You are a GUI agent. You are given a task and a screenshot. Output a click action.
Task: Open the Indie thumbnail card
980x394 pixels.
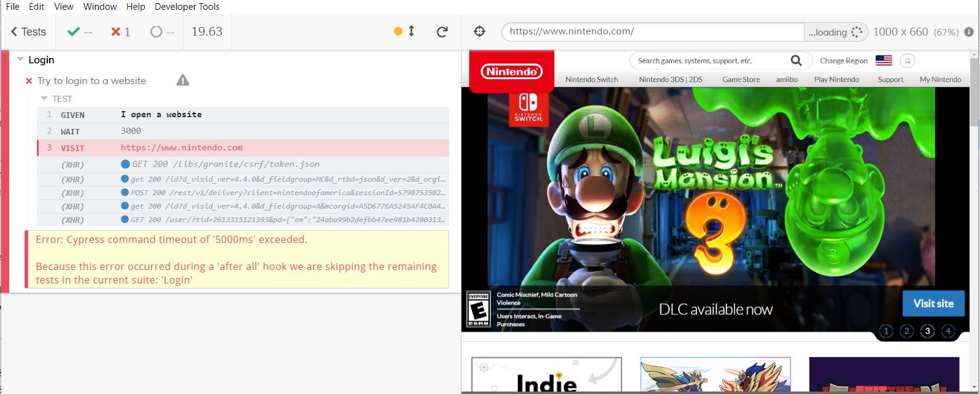click(547, 374)
